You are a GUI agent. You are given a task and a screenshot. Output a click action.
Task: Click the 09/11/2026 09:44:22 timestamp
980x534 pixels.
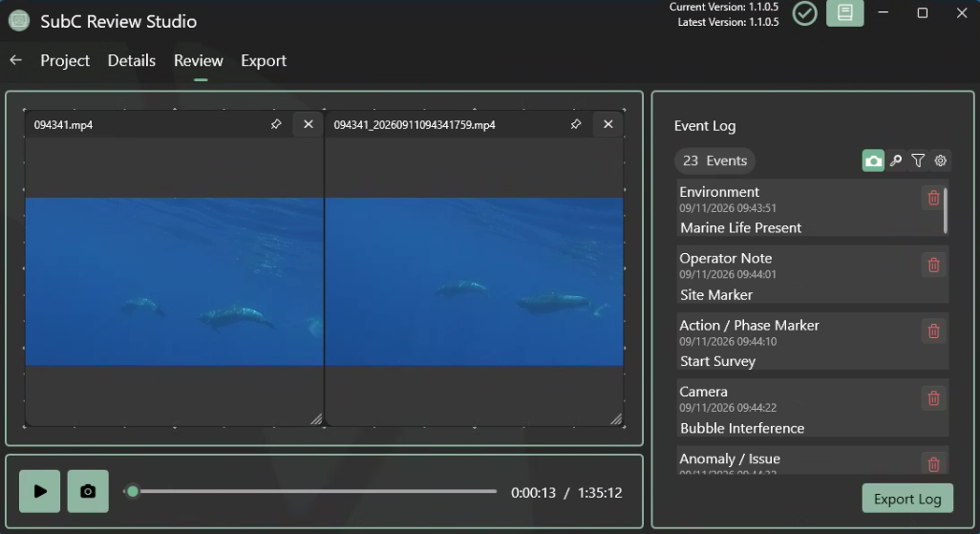point(728,408)
